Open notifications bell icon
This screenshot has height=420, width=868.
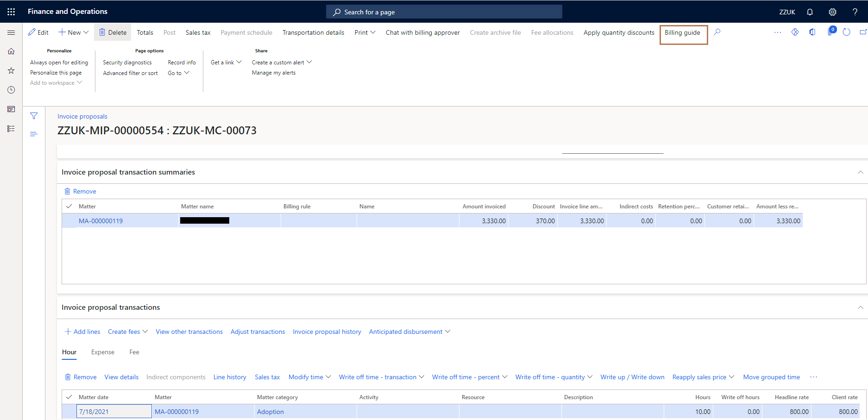[810, 12]
